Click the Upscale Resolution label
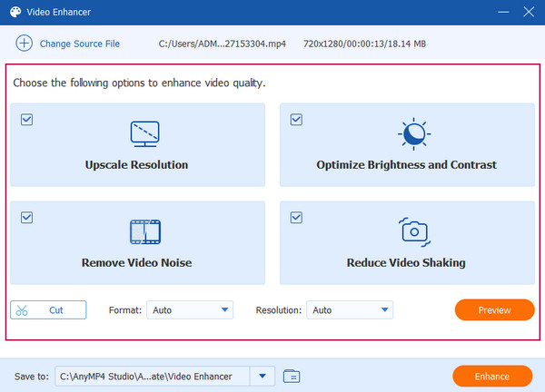The image size is (545, 392). (x=136, y=164)
